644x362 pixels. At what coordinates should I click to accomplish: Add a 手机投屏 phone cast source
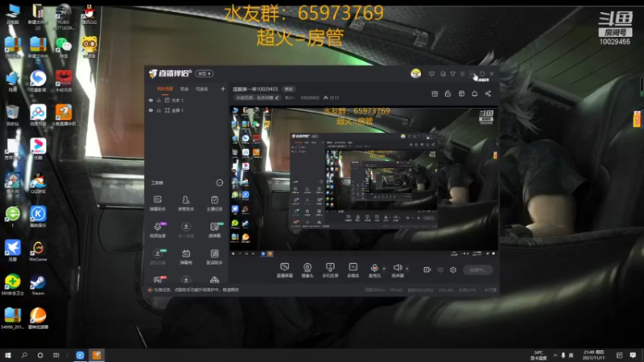(x=330, y=270)
